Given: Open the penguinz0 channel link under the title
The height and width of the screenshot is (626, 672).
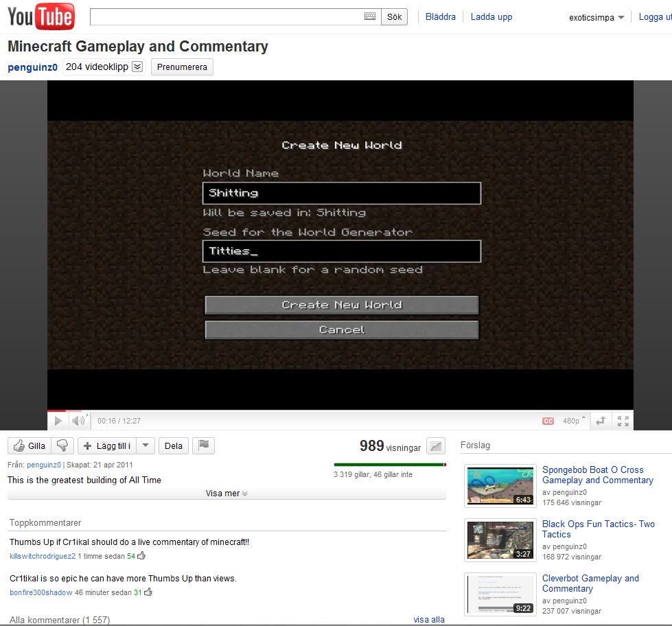Looking at the screenshot, I should 32,67.
